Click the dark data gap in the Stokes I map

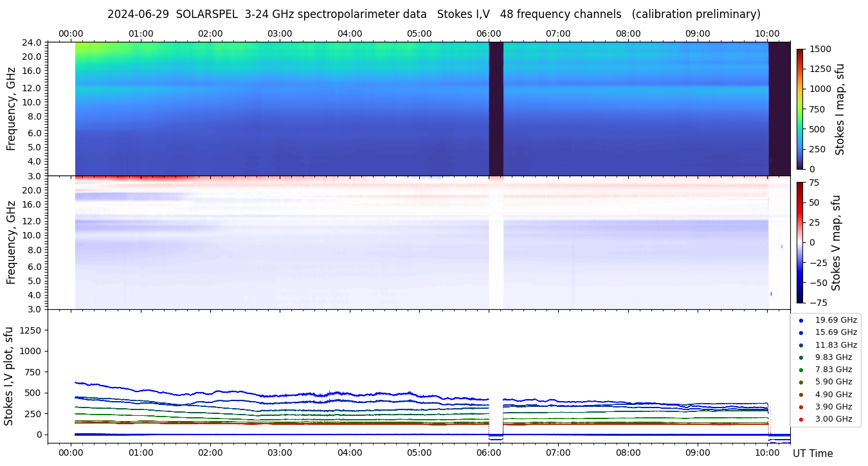click(496, 109)
